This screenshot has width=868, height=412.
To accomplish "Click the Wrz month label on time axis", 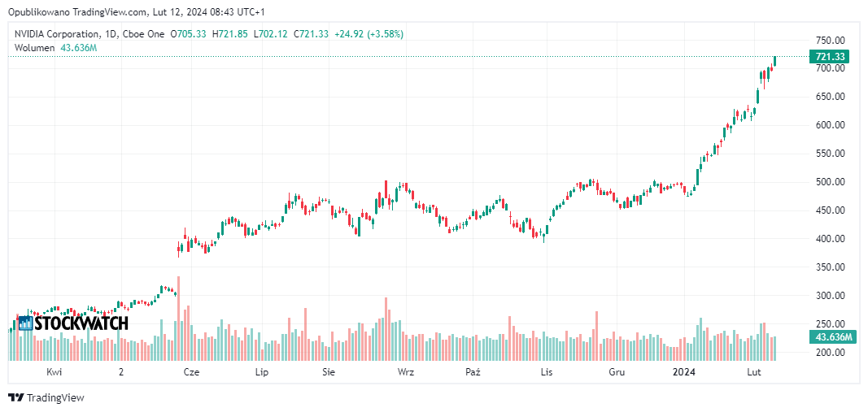I will click(405, 372).
